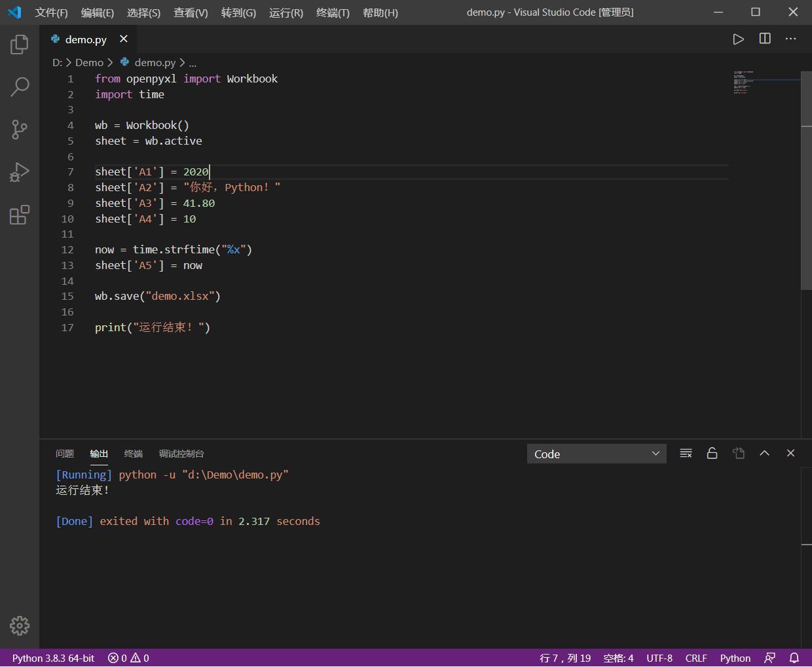Select Python 3.8.3 64-bit interpreter
Viewport: 812px width, 667px height.
pyautogui.click(x=53, y=658)
